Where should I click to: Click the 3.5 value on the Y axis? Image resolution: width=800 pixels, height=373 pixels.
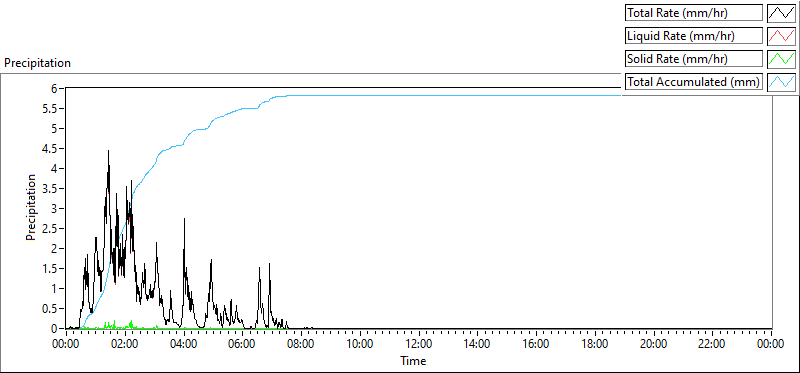click(x=51, y=188)
